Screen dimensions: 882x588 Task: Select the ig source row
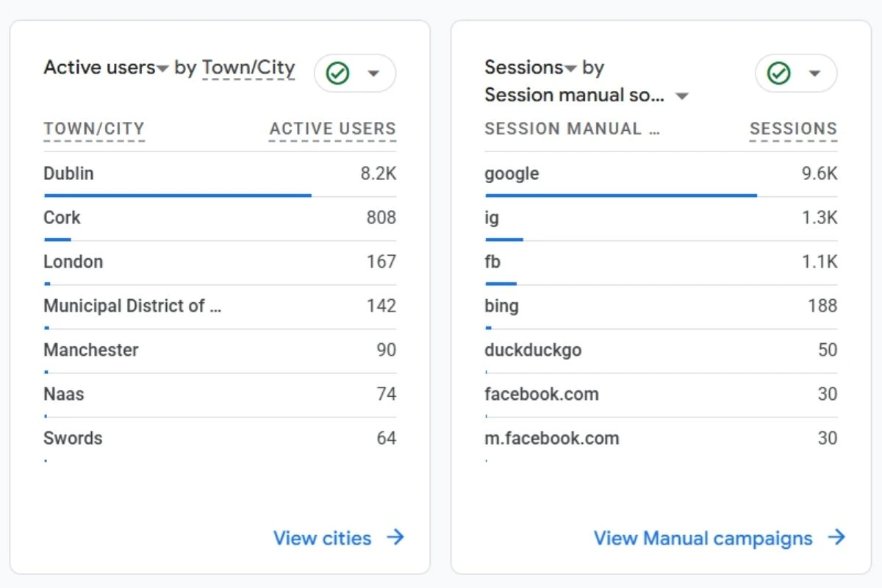click(661, 219)
